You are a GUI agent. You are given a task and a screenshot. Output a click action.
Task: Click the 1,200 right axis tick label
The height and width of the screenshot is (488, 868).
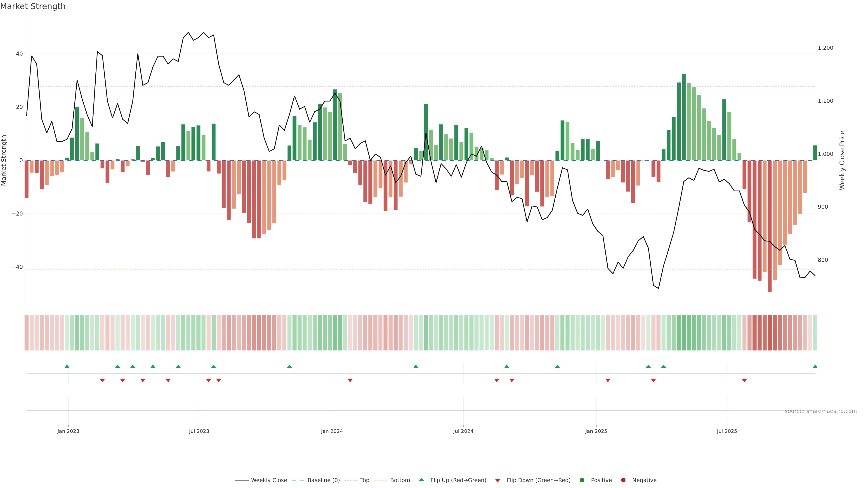(825, 48)
